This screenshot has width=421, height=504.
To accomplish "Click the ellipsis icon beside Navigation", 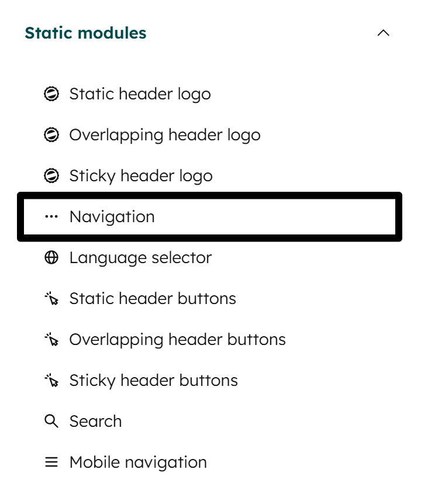I will [x=52, y=216].
